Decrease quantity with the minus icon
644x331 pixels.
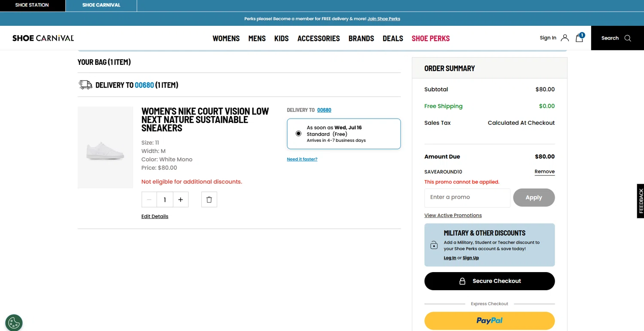coord(149,199)
